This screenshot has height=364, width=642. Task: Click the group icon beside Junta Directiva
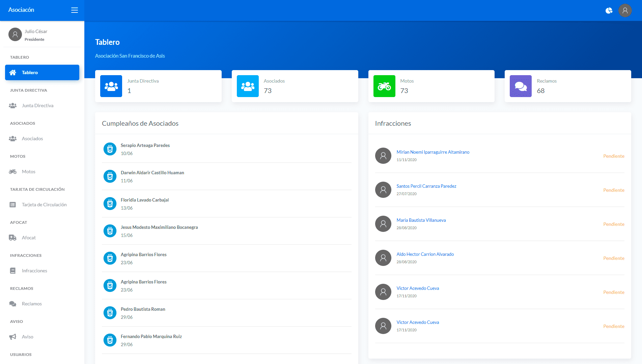tap(13, 105)
